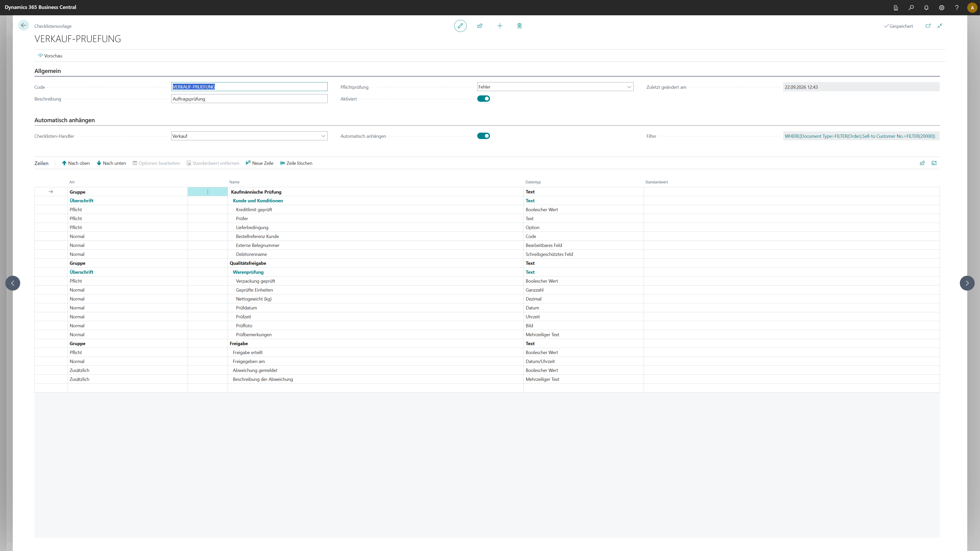The width and height of the screenshot is (980, 551).
Task: Open help question mark
Action: point(957,8)
